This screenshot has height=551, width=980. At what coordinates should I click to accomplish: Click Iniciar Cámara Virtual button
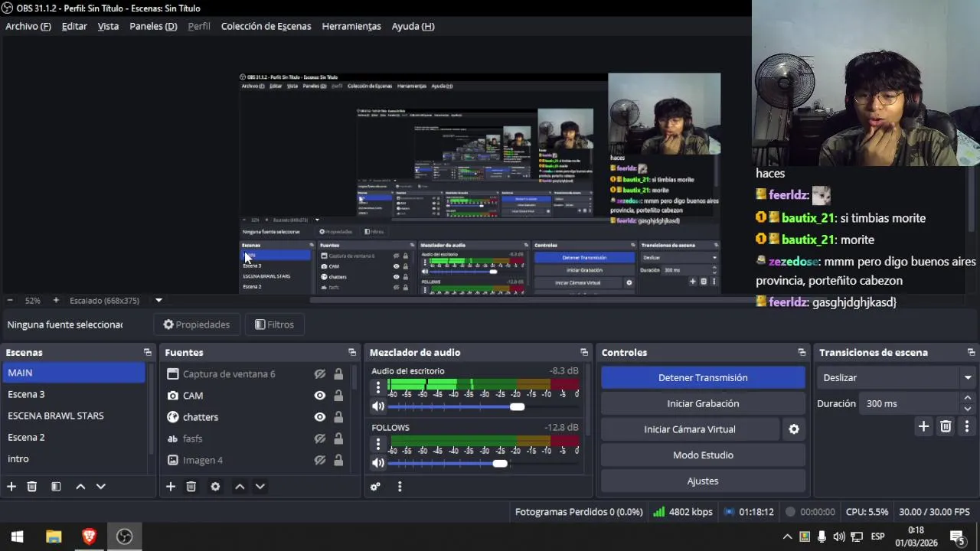690,429
